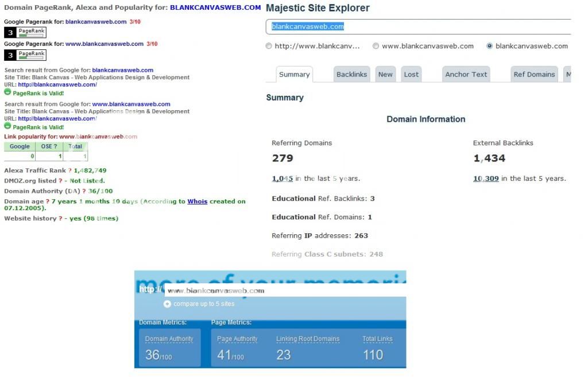
Task: Click the www.blankcanvasweb.com link in the second Search result from Google line
Action: point(131,104)
